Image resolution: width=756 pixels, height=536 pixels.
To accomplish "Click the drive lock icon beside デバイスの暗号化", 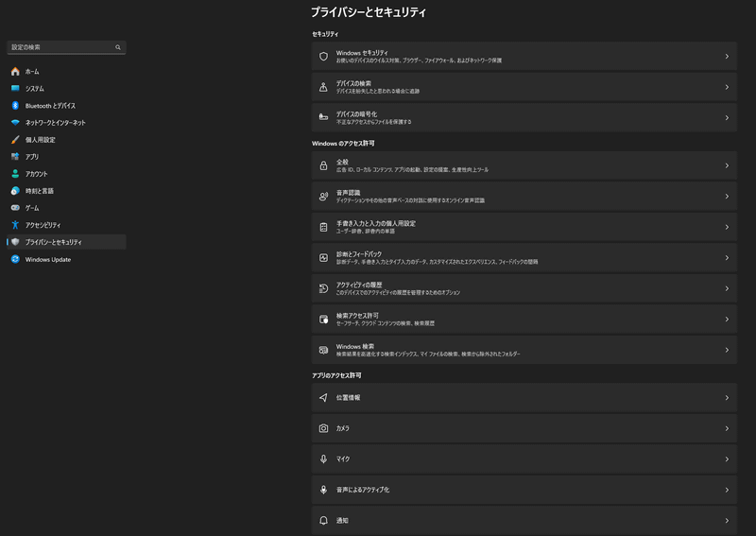I will (x=323, y=118).
